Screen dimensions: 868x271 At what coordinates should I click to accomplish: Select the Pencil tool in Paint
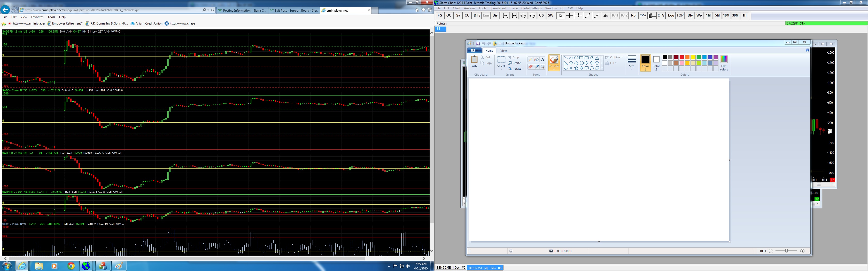tap(530, 60)
